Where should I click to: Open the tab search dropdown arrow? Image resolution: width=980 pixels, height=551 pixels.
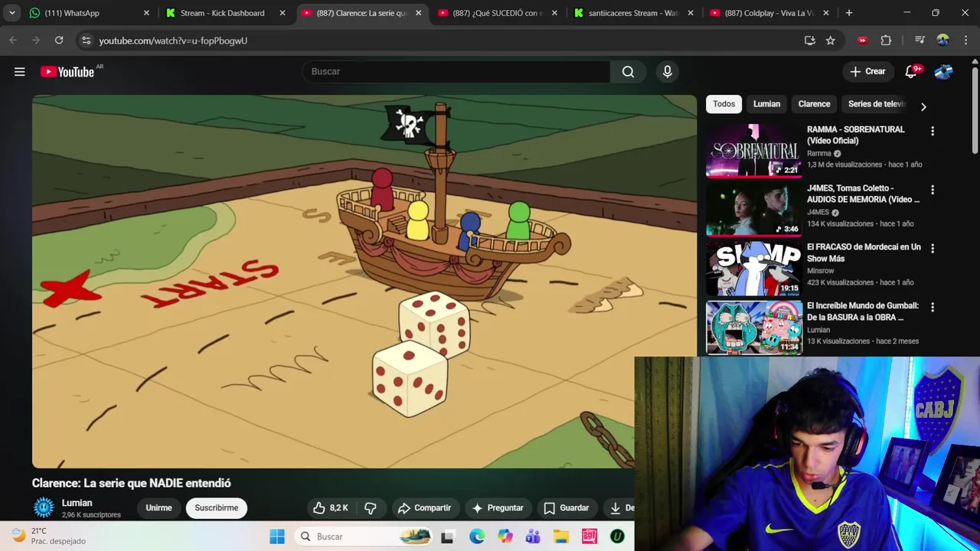pos(12,13)
